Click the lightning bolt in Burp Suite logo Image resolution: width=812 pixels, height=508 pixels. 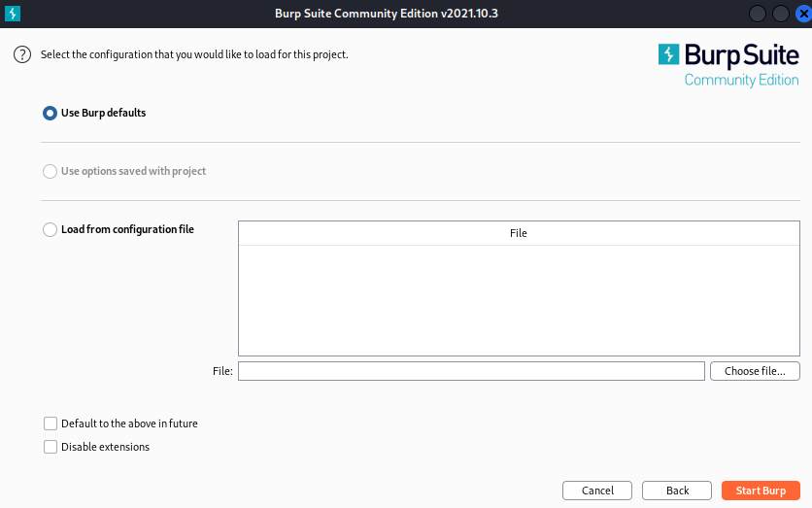668,54
